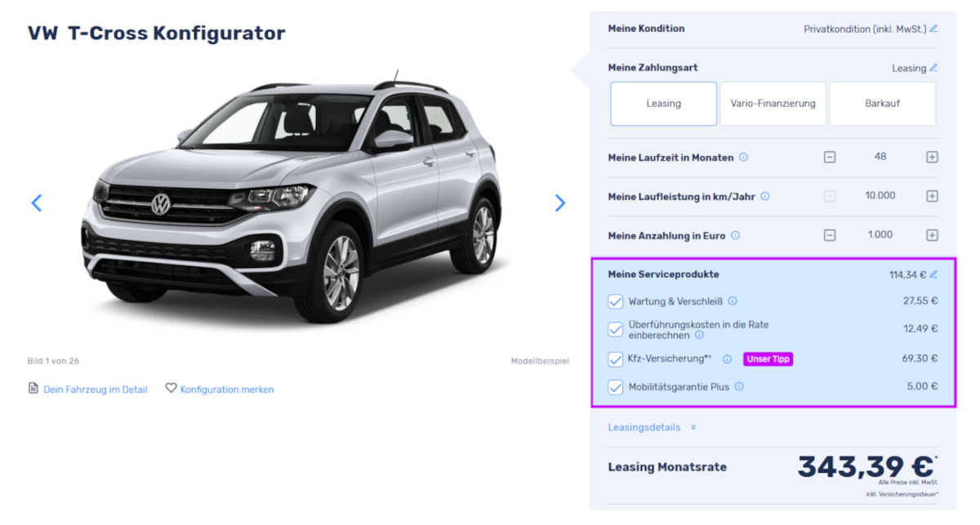This screenshot has height=525, width=980.
Task: Decrease Anzahlung in Euro with minus
Action: pos(830,235)
